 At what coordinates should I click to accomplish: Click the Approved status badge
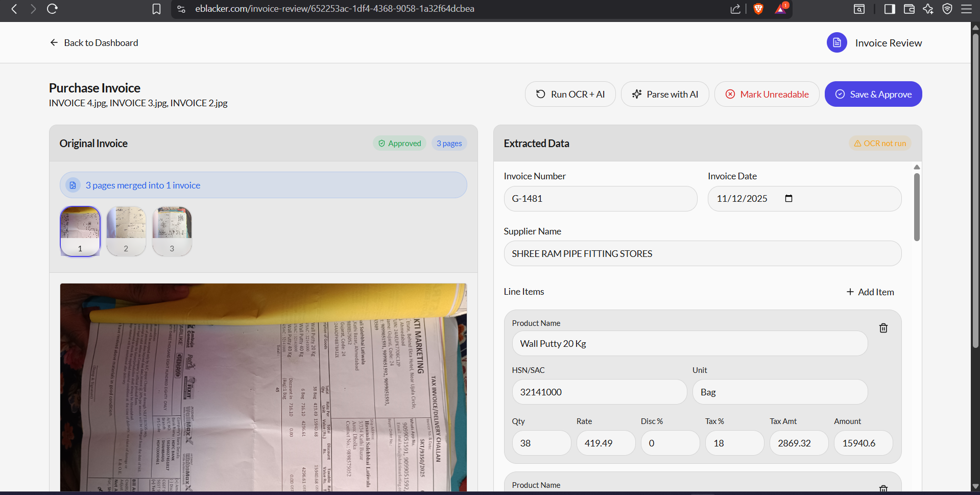coord(399,144)
